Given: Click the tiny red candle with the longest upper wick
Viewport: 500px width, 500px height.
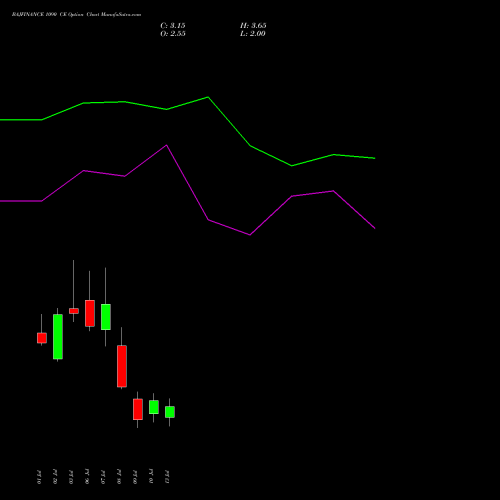Looking at the screenshot, I should pyautogui.click(x=74, y=311).
